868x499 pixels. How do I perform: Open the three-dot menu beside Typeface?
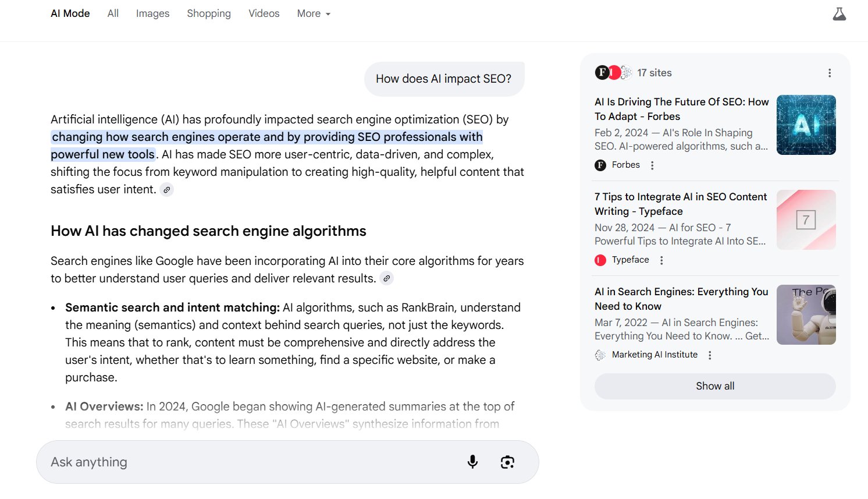point(661,260)
